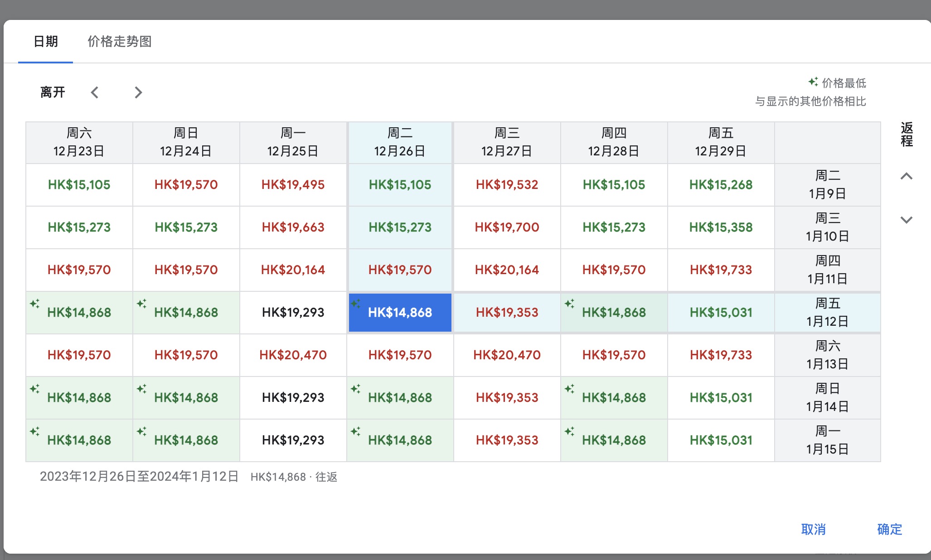This screenshot has height=560, width=931.
Task: Click the highlighted HK$14,868 selected cell
Action: (400, 313)
